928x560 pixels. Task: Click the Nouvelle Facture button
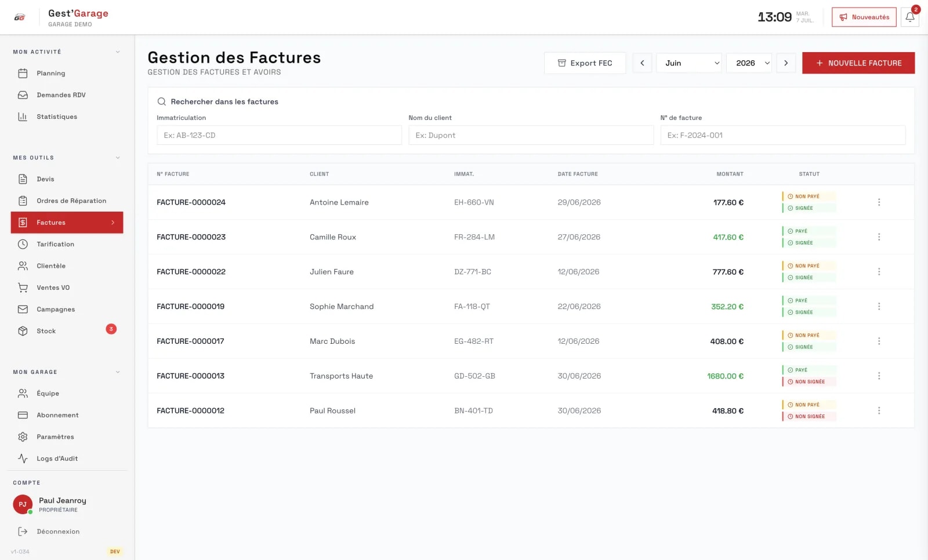[x=858, y=63]
